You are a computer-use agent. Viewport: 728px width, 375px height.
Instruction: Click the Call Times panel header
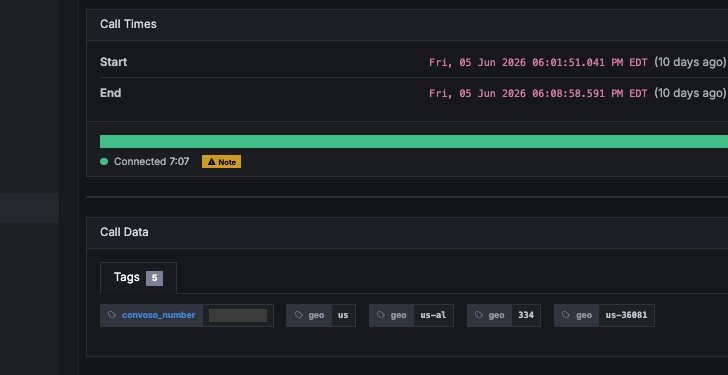[407, 25]
